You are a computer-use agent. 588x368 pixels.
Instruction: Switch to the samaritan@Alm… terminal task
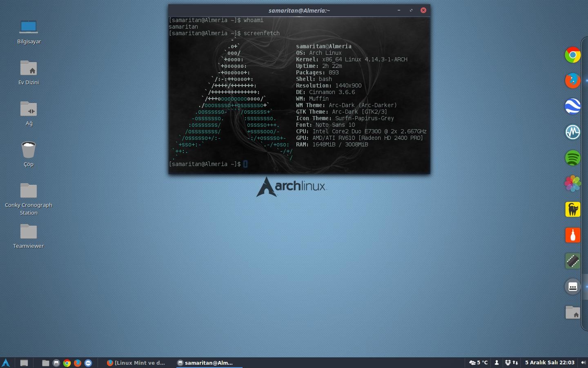(209, 363)
